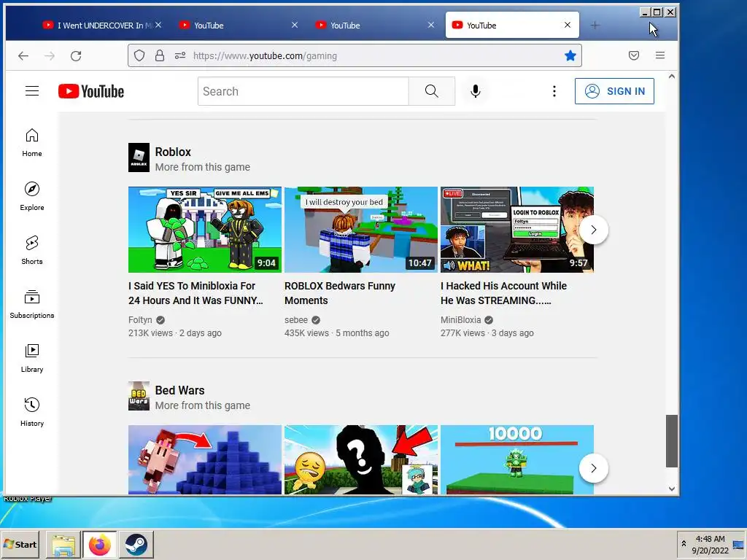The image size is (747, 560).
Task: Open the 9:57 hacked account thumbnail
Action: click(x=517, y=230)
